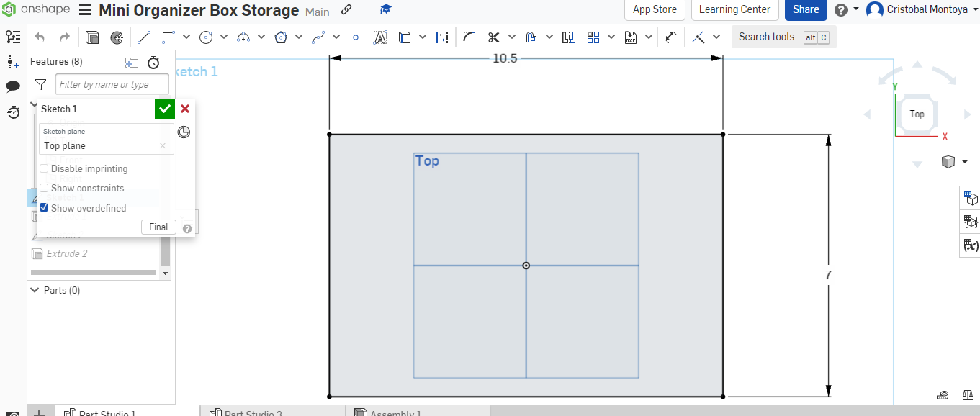Open the Variable table icon
The image size is (980, 416).
coord(970,245)
